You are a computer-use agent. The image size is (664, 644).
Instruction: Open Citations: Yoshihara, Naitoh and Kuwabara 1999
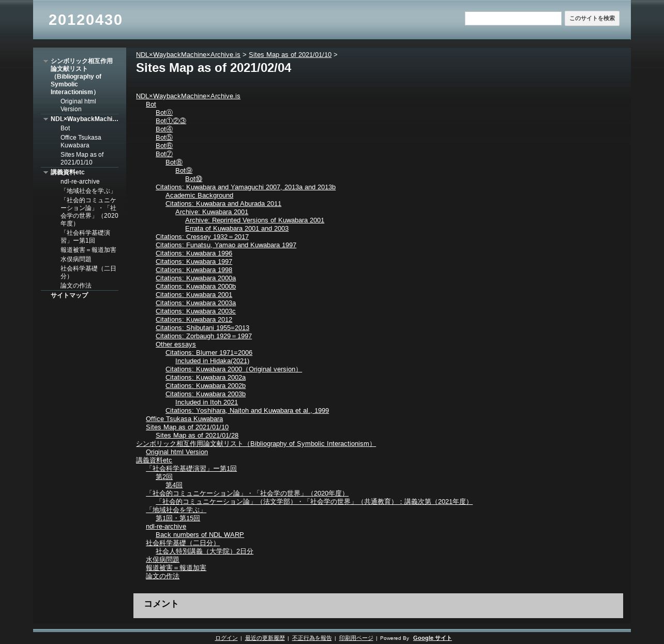247,410
